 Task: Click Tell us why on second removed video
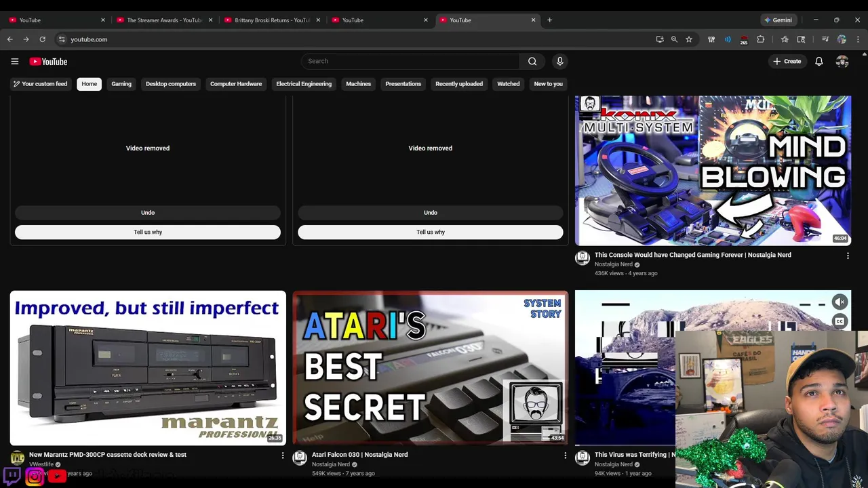431,232
